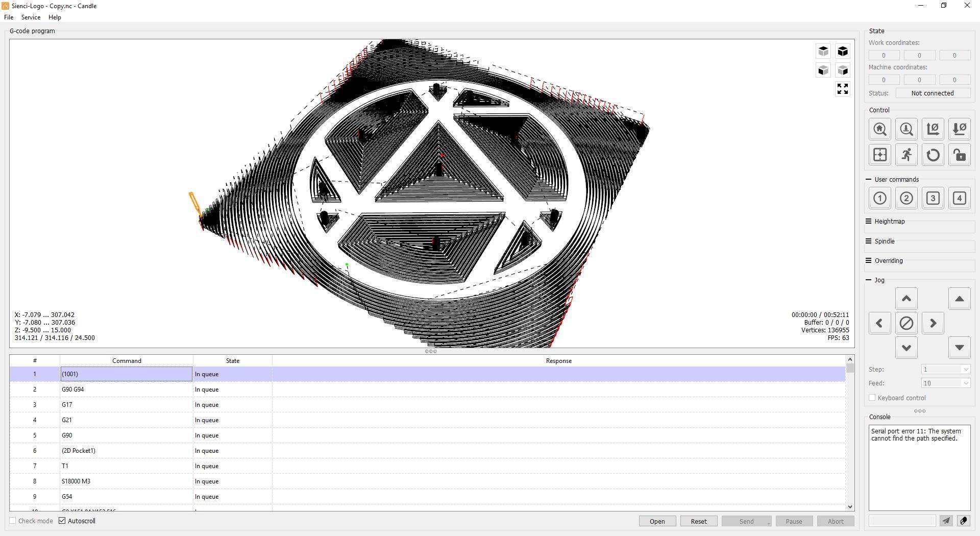The height and width of the screenshot is (536, 980).
Task: Click the Pause button
Action: (x=794, y=521)
